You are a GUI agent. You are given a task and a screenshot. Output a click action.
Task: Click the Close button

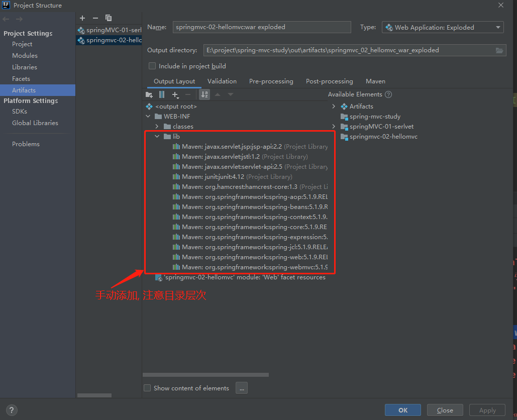pos(445,410)
